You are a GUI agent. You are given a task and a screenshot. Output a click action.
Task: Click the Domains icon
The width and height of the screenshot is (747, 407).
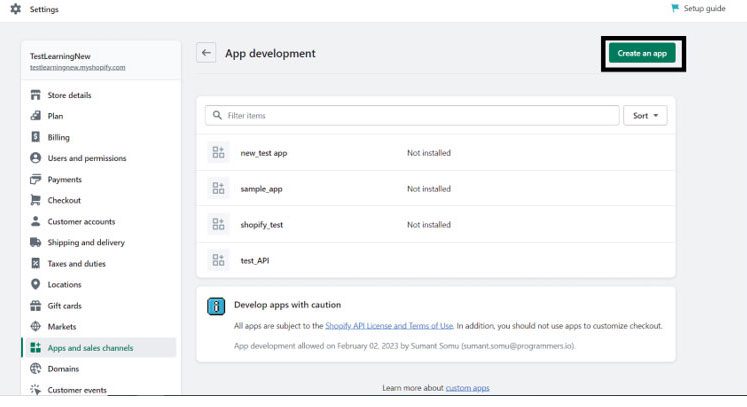(36, 368)
